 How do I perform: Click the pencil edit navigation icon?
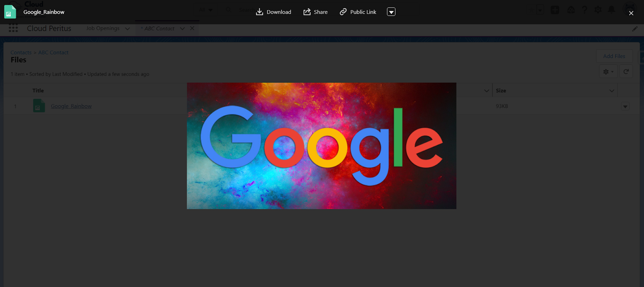click(635, 29)
